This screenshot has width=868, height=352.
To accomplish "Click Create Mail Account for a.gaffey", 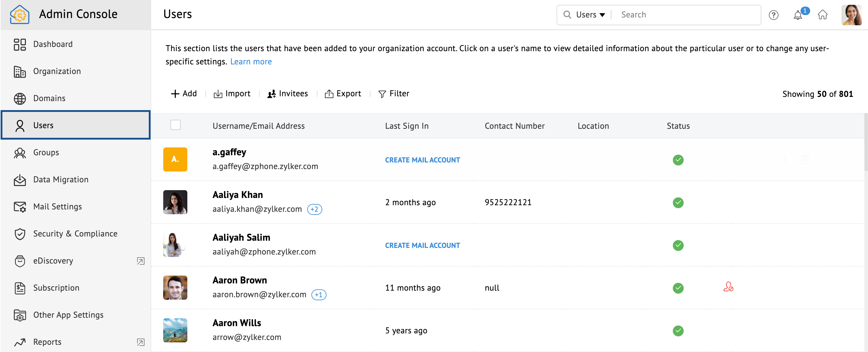I will pos(422,160).
